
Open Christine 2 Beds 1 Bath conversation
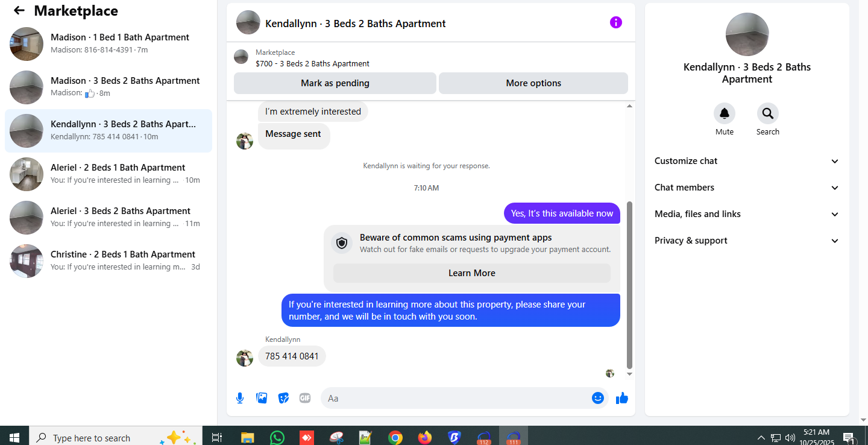pyautogui.click(x=108, y=261)
